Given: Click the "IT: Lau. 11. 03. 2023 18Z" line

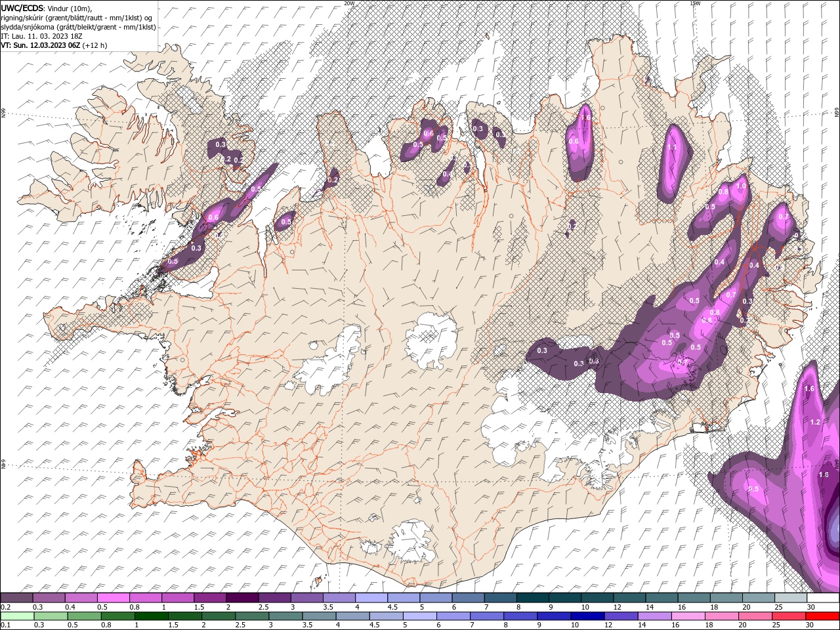Looking at the screenshot, I should coord(41,36).
